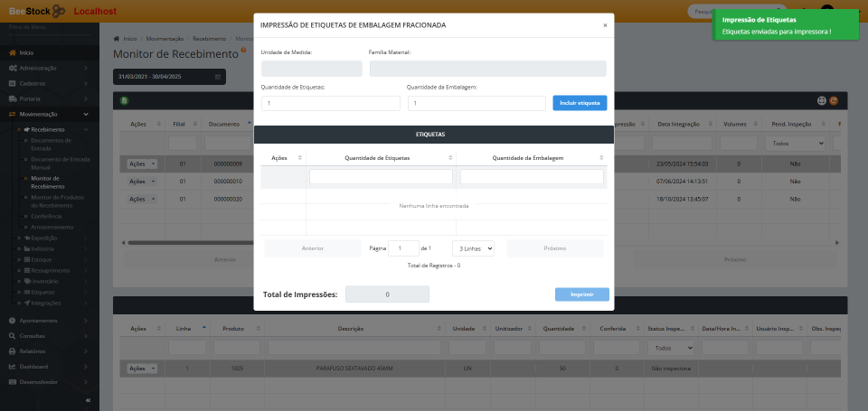This screenshot has width=868, height=411.
Task: Open the date range calendar icon
Action: (x=218, y=77)
